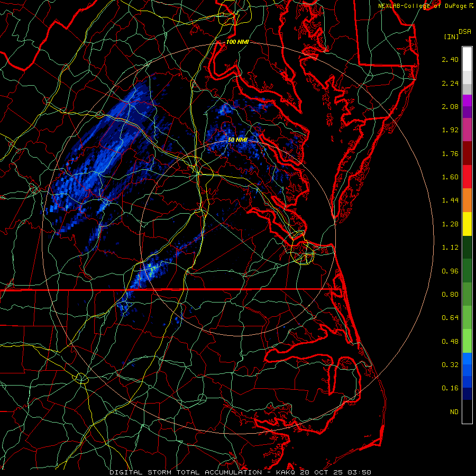This screenshot has width=476, height=476.
Task: Click the DSA product label
Action: [x=465, y=32]
